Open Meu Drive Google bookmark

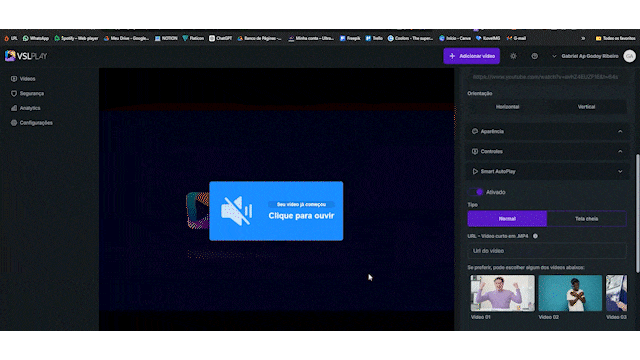(127, 38)
